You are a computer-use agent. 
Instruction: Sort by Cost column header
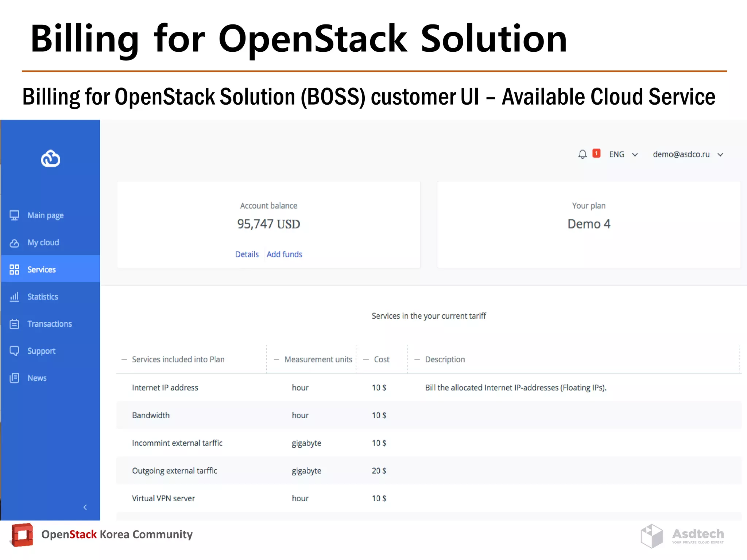click(382, 359)
